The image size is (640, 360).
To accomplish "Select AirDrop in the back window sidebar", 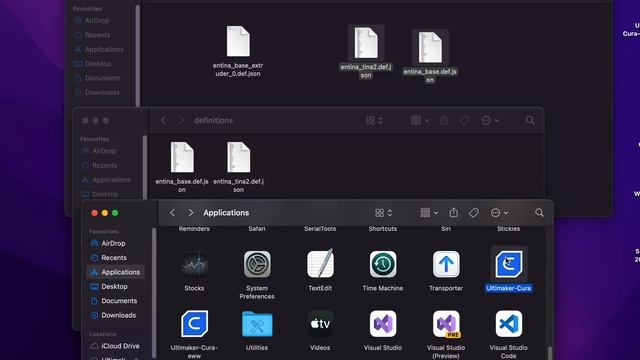I will [x=92, y=20].
